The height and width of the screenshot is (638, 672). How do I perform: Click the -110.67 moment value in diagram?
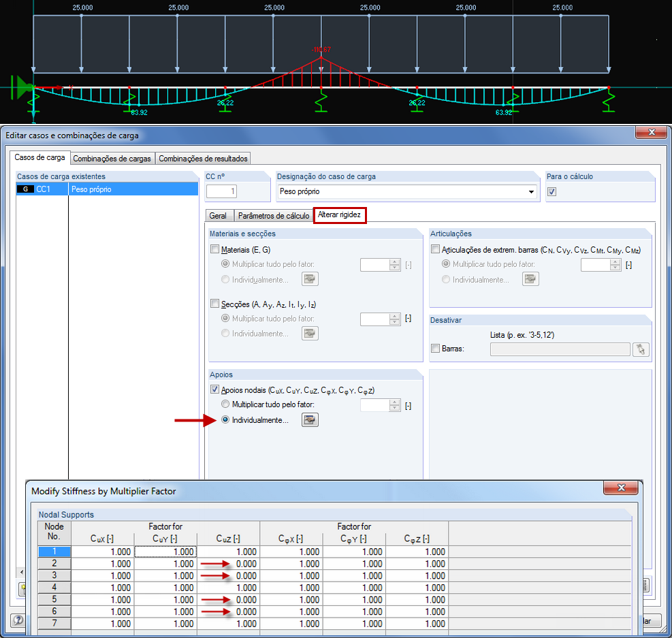tap(321, 50)
